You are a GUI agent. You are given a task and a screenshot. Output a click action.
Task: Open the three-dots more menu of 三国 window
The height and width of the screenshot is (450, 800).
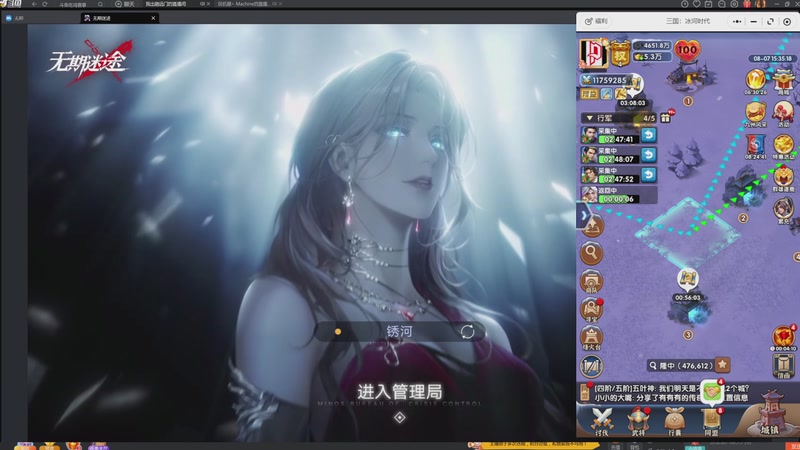(737, 21)
